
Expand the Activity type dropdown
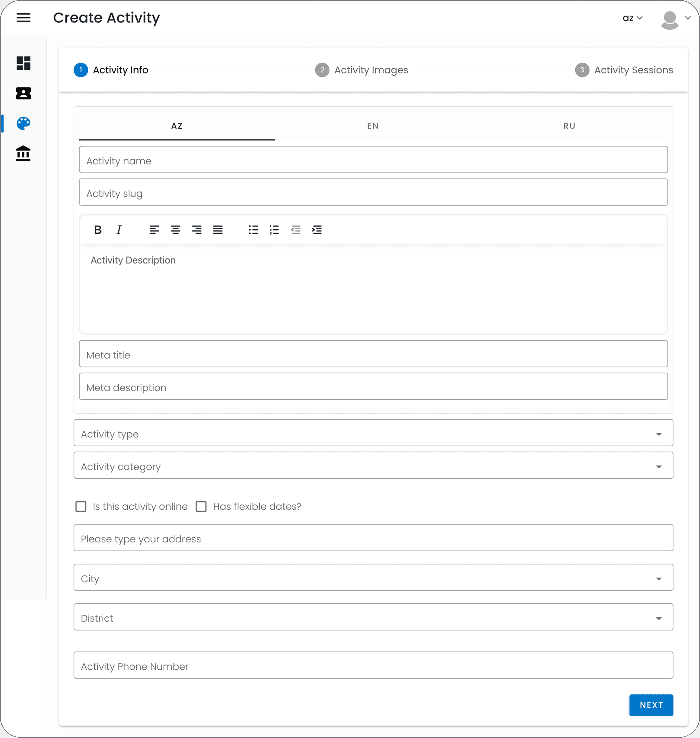(373, 433)
